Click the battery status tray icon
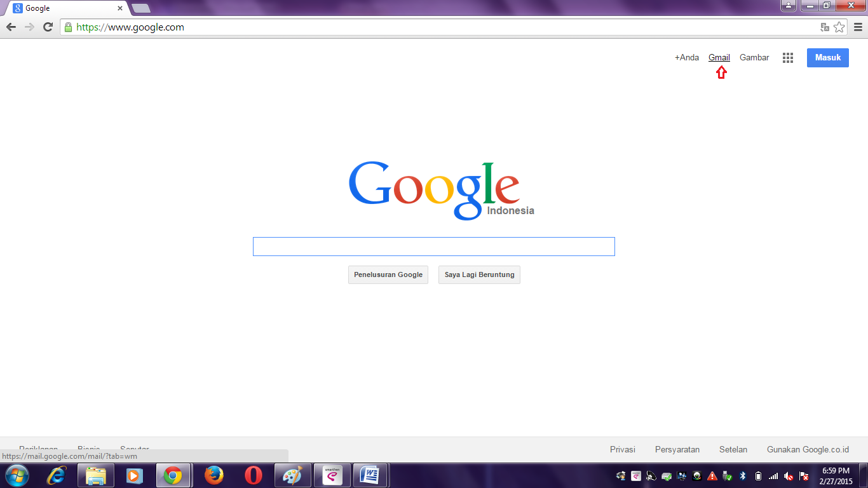Screen dimensions: 868x488 [758, 476]
